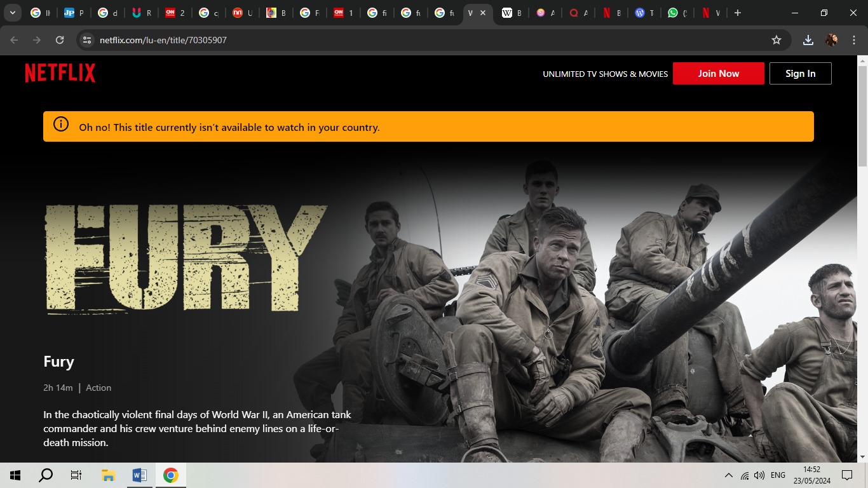Click the UNLIMITED TV SHOWS & MOVIES text
The height and width of the screenshot is (488, 868).
coord(605,74)
